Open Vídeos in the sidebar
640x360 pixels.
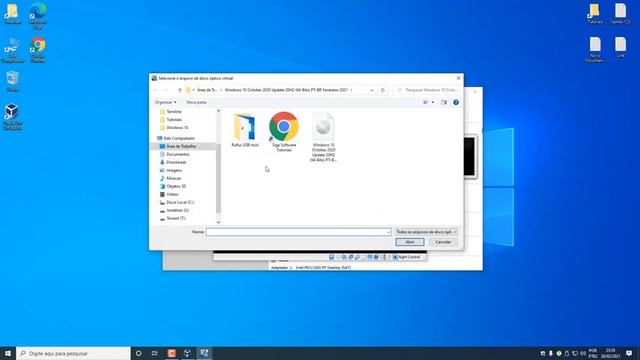tap(172, 194)
